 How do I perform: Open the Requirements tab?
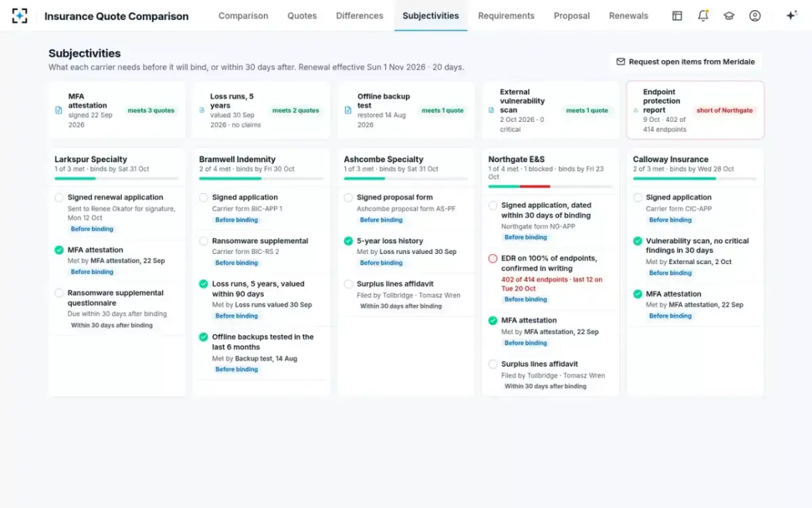[506, 16]
